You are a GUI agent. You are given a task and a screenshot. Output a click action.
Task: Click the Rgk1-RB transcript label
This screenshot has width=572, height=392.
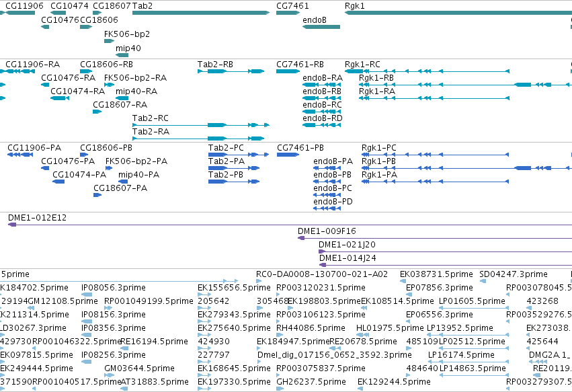point(376,78)
